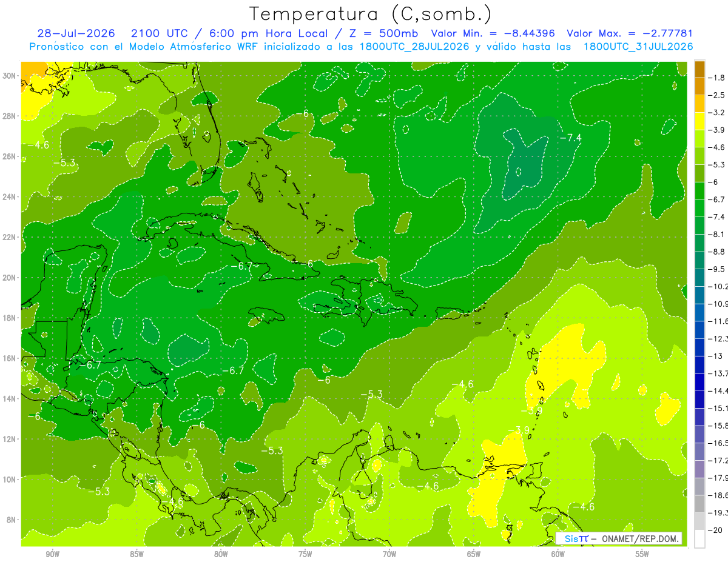Click the '-1.8' color bar tick label

717,78
